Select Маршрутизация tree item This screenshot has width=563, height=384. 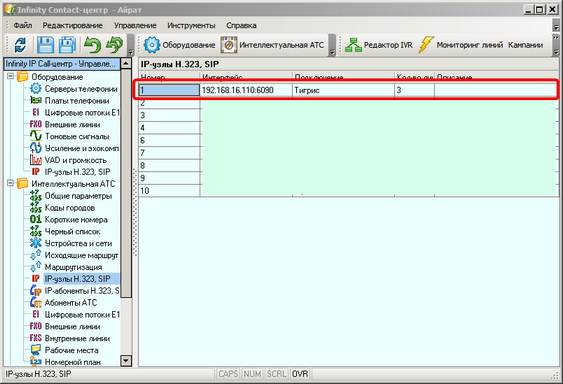pos(73,267)
